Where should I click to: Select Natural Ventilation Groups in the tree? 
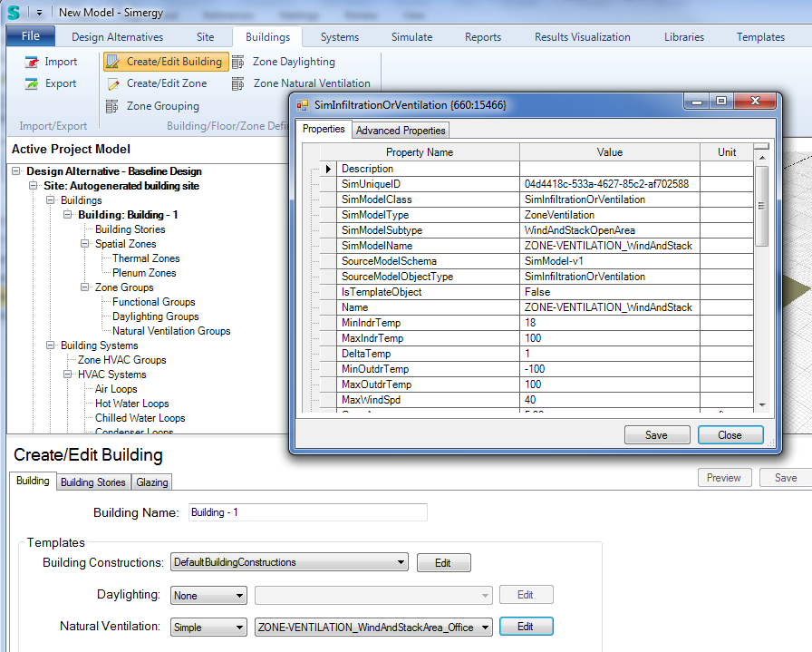point(171,331)
